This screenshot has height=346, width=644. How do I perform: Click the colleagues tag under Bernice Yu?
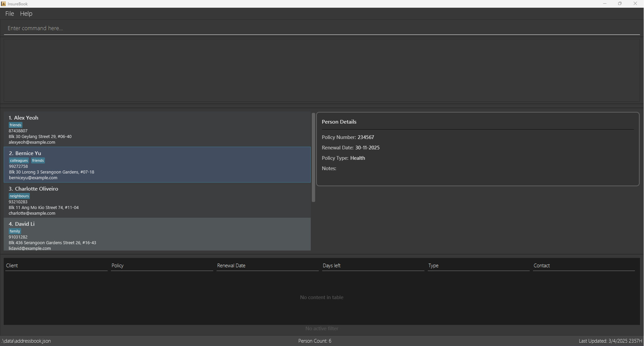pos(19,160)
